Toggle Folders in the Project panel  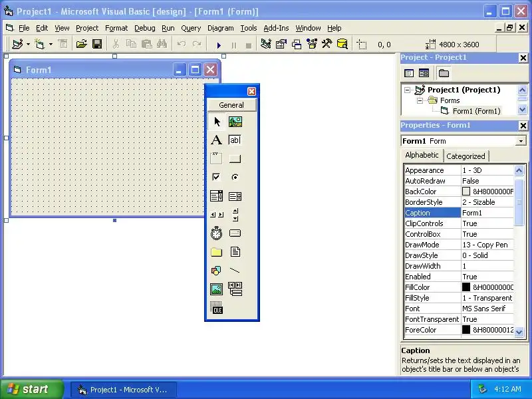(444, 73)
